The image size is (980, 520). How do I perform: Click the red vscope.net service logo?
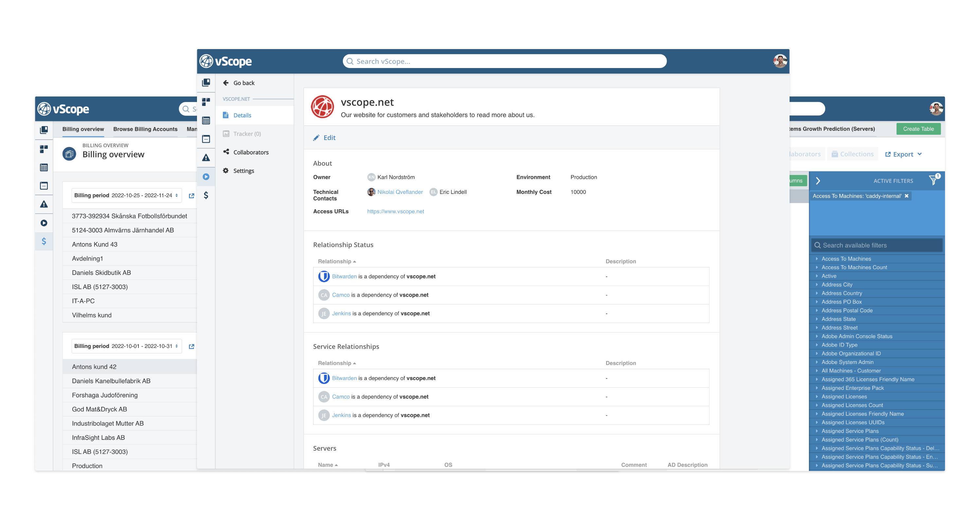pyautogui.click(x=322, y=107)
